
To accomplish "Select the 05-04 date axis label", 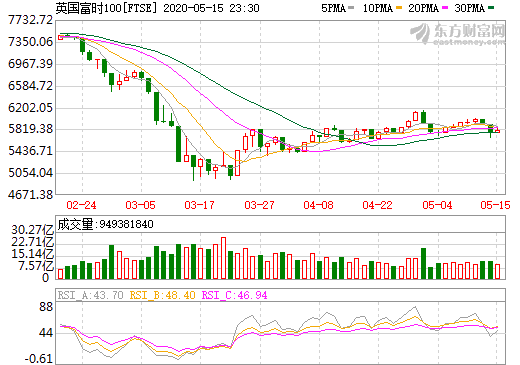I will coord(437,205).
